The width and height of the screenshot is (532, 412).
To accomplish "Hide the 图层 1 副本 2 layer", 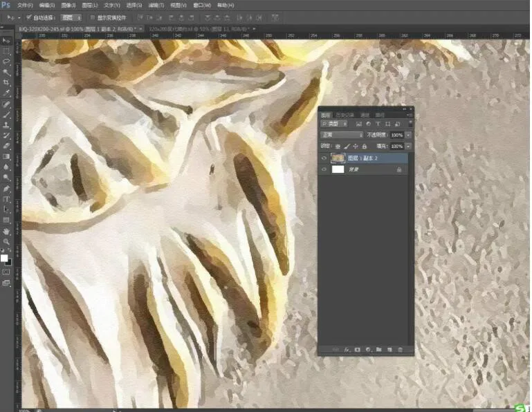I will click(324, 158).
